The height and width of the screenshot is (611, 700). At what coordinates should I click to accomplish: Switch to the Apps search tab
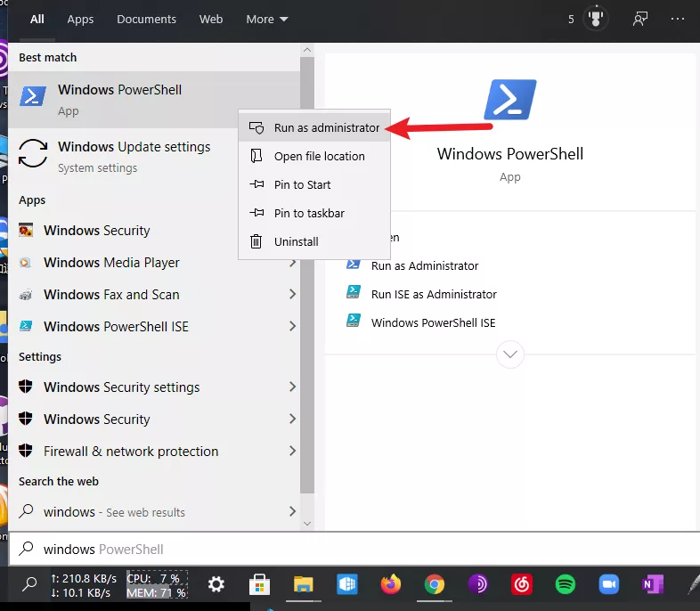80,20
